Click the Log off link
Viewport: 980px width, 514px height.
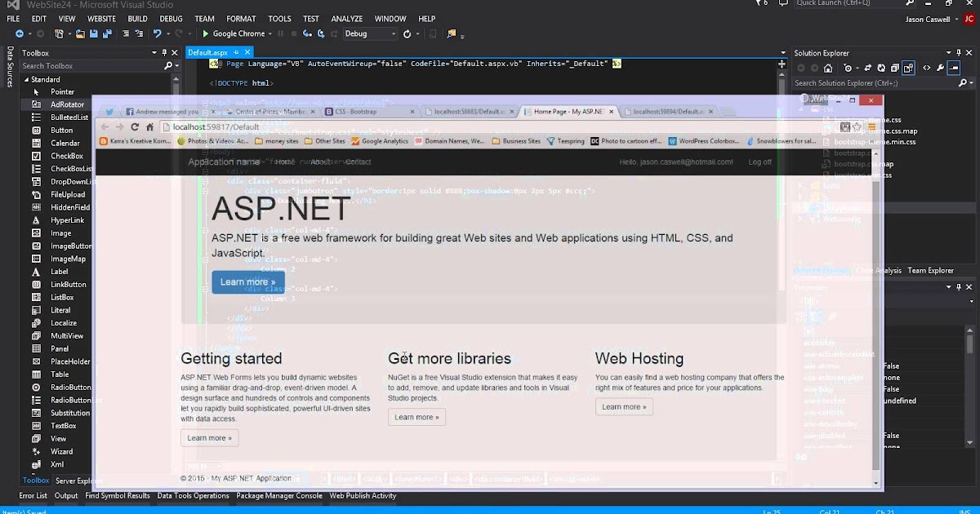[759, 162]
